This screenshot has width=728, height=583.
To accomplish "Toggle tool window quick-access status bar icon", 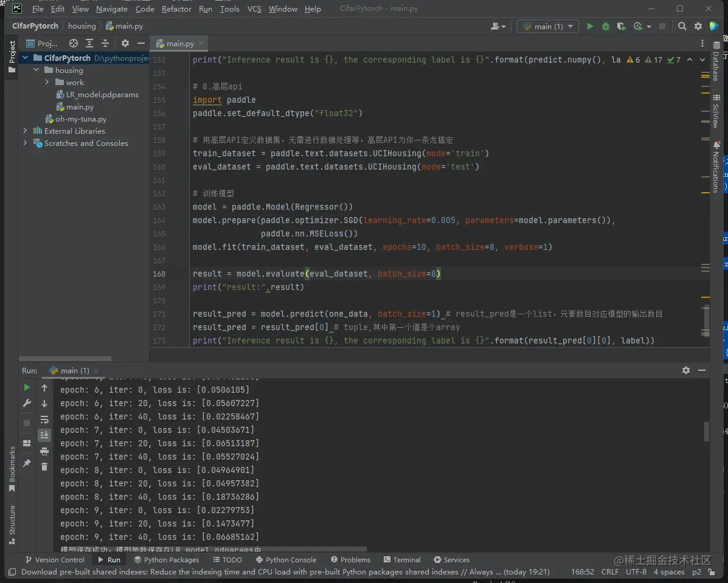I will click(12, 572).
